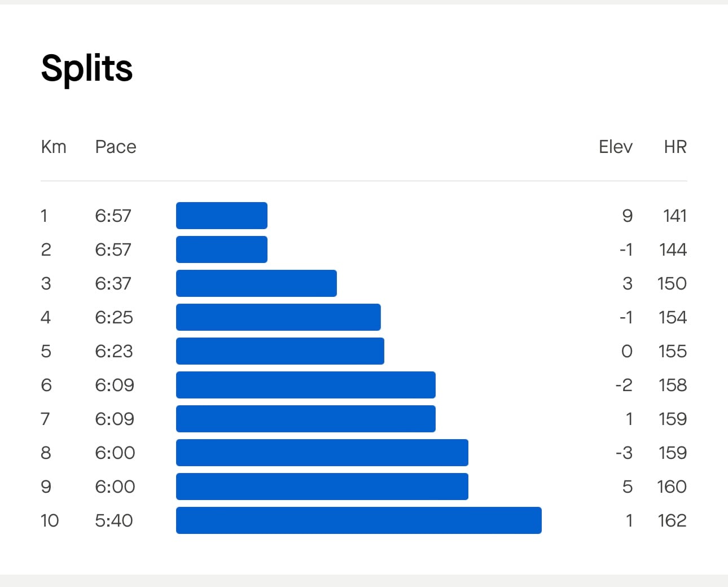Click the HR column header
The height and width of the screenshot is (587, 728).
(x=675, y=147)
